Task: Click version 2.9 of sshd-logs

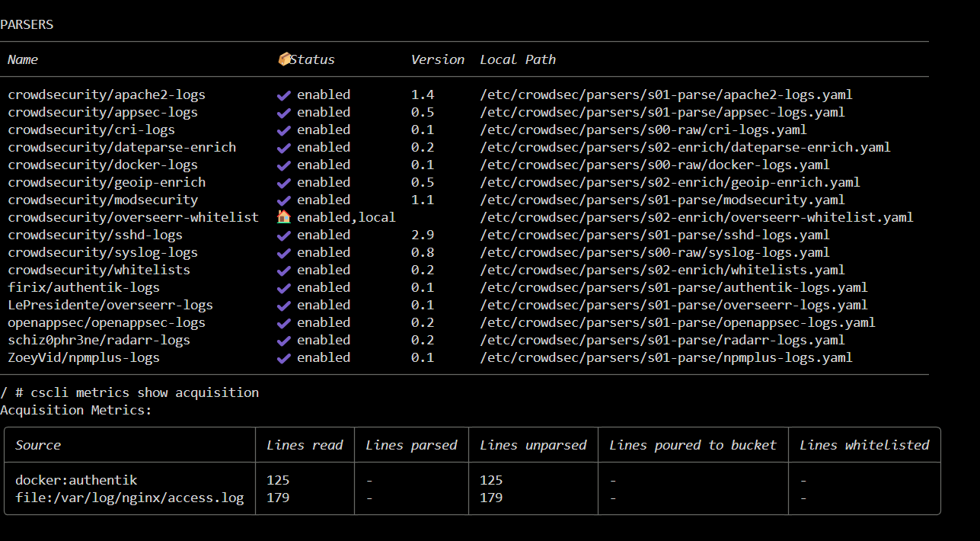Action: (x=423, y=235)
